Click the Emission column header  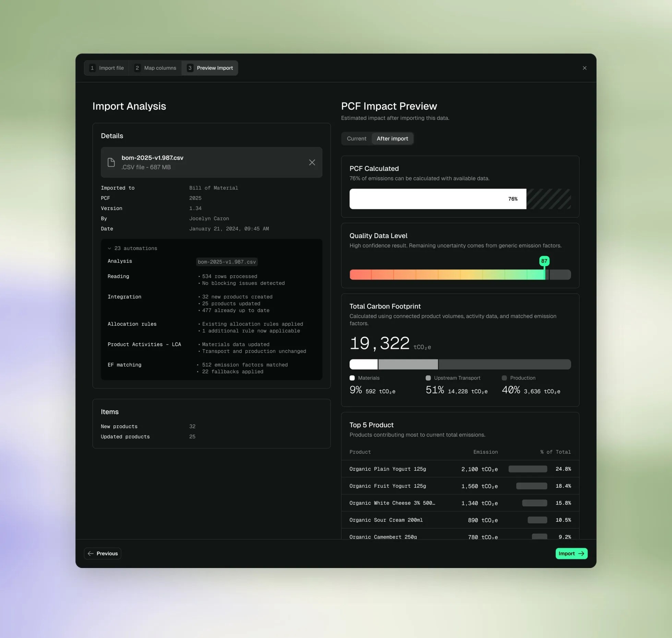pos(485,452)
